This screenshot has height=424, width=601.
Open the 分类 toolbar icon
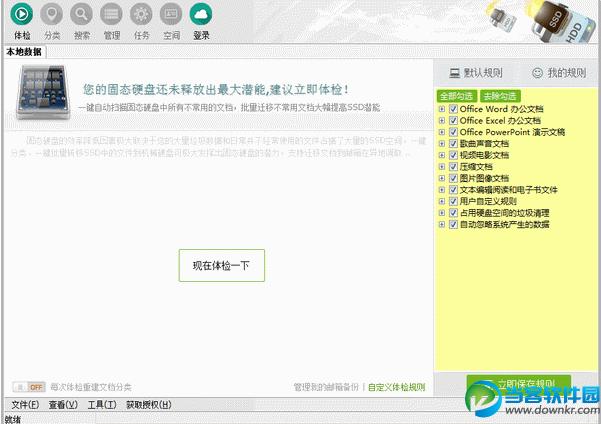[x=51, y=14]
